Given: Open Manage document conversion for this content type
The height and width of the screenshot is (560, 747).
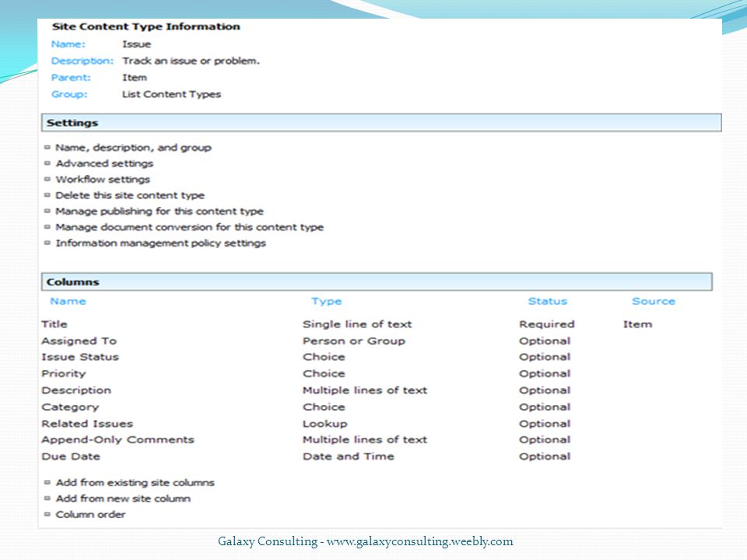Looking at the screenshot, I should pyautogui.click(x=189, y=227).
